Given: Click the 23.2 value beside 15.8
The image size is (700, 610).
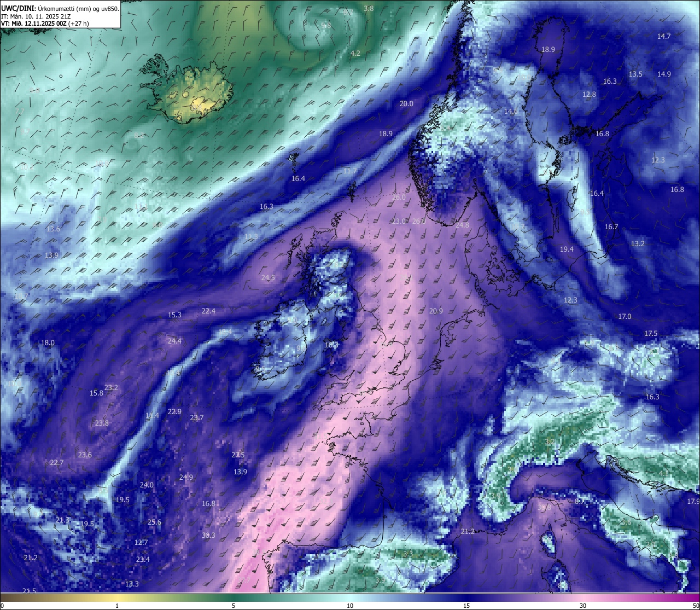Looking at the screenshot, I should click(x=111, y=387).
